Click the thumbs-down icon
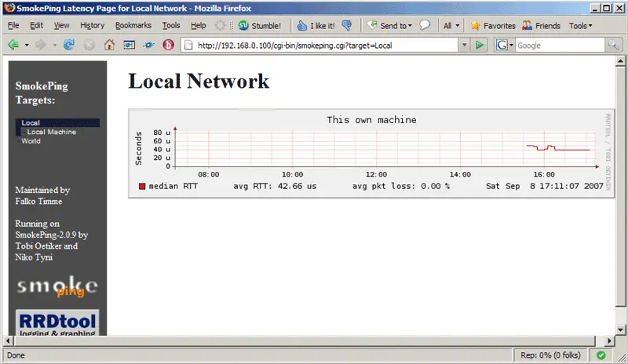This screenshot has width=628, height=364. pos(347,26)
